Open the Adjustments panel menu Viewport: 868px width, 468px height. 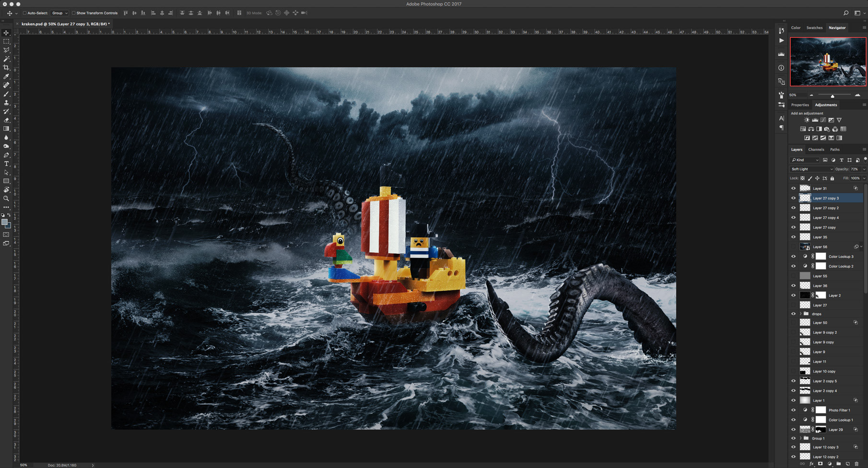[864, 105]
